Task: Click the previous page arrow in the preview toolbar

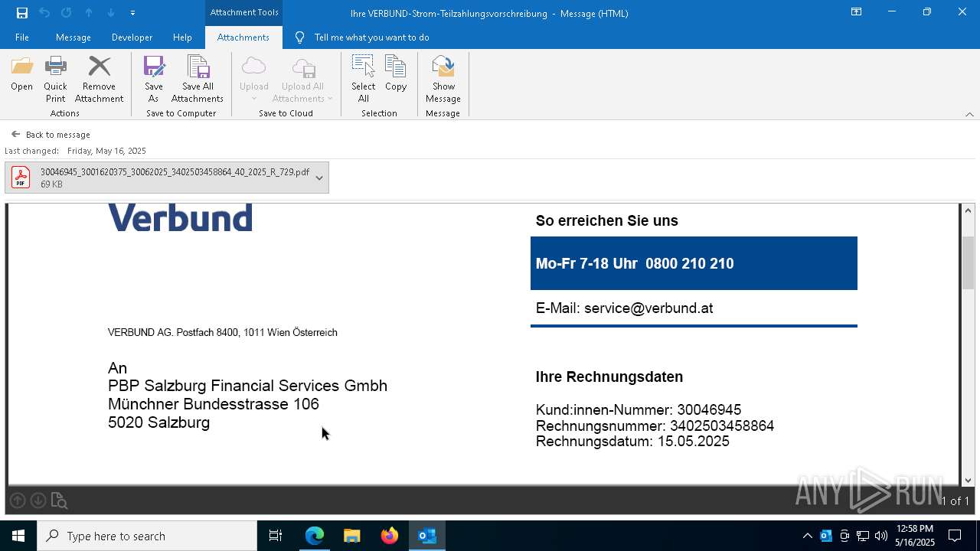Action: [x=18, y=500]
